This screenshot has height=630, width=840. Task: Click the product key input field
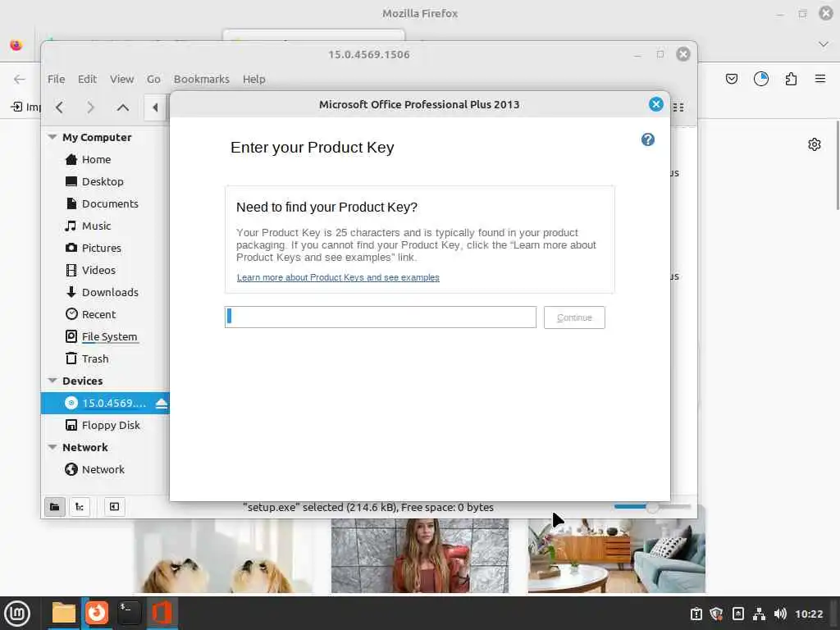pyautogui.click(x=381, y=317)
